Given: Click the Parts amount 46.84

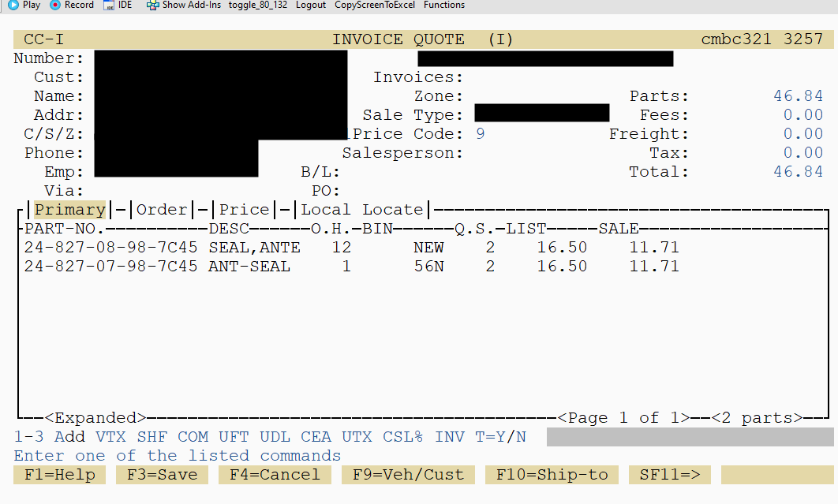Looking at the screenshot, I should click(x=798, y=95).
